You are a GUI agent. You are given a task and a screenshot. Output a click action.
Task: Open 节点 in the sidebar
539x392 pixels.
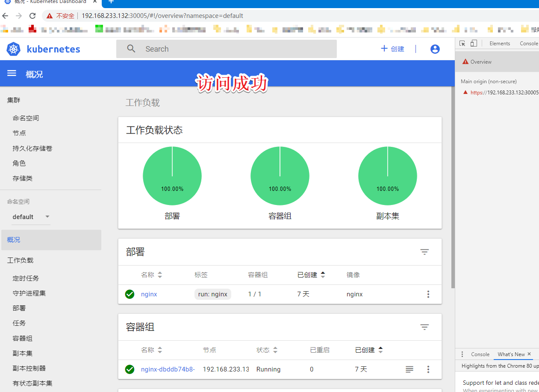click(19, 133)
